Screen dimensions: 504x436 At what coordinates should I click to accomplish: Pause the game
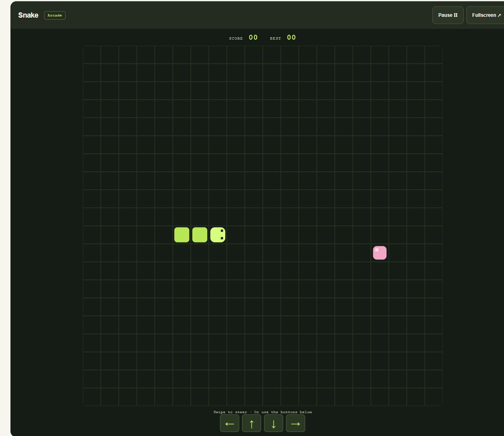click(448, 15)
